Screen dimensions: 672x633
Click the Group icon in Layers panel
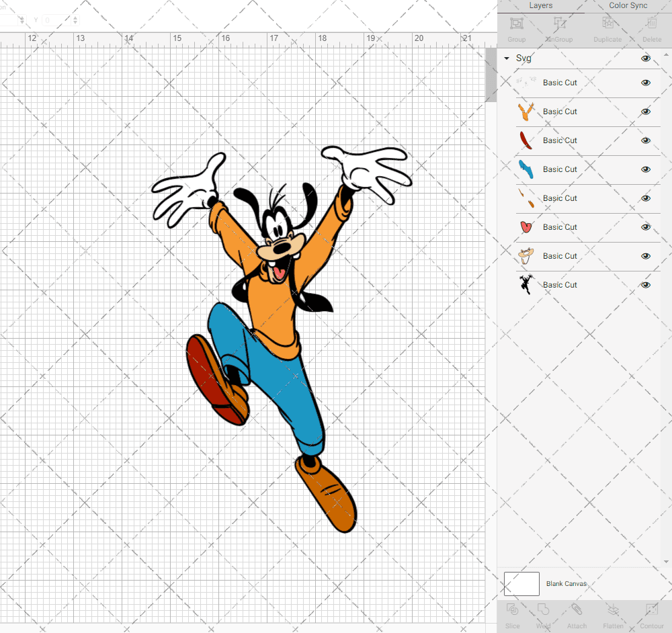tap(516, 23)
